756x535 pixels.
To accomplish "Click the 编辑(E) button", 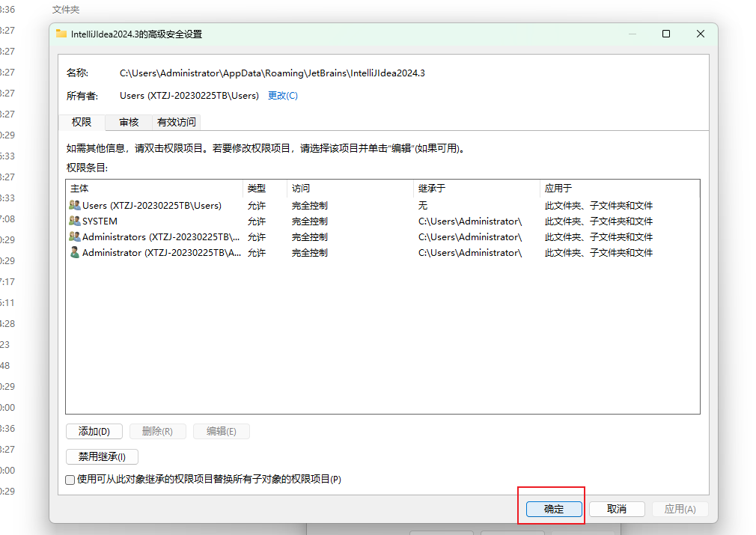I will coord(222,432).
